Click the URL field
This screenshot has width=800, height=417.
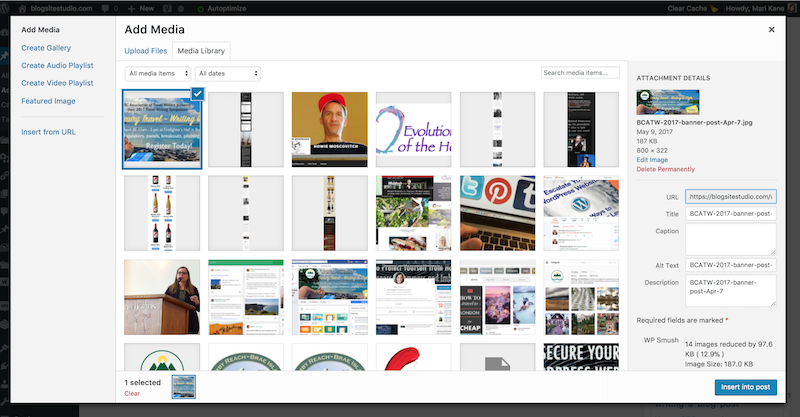click(731, 197)
